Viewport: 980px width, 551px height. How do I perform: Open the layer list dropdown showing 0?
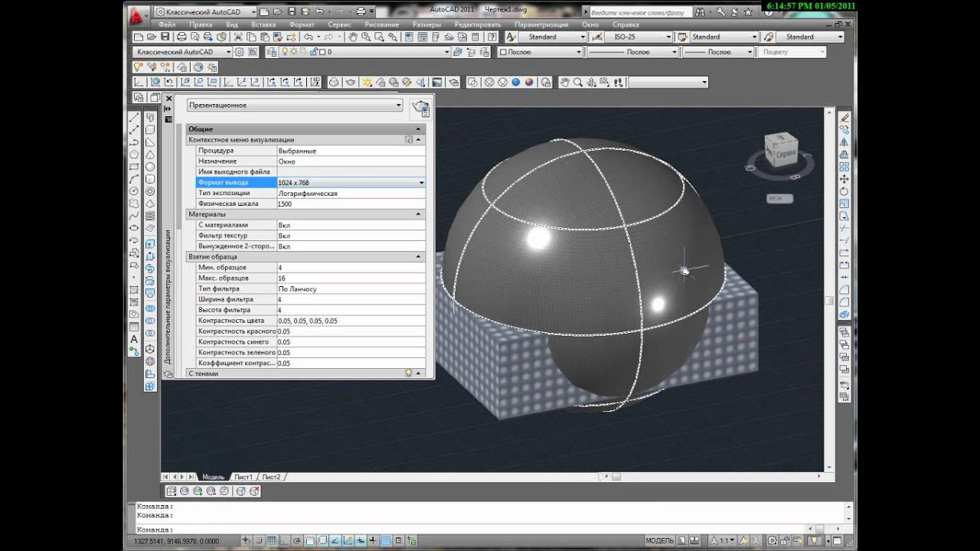click(x=358, y=52)
